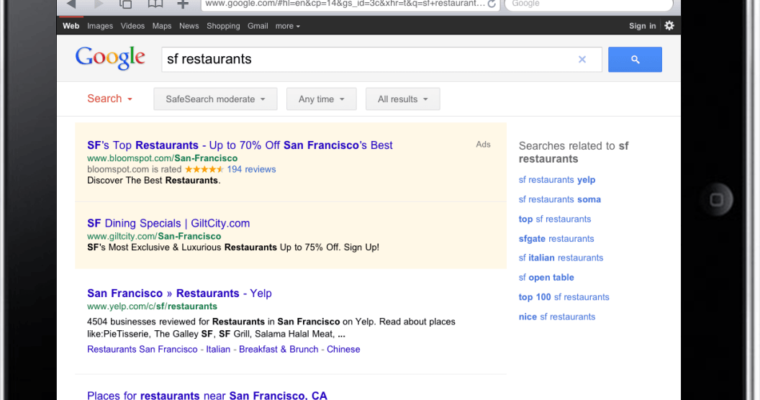Expand the more menu in top bar
The width and height of the screenshot is (760, 400).
pyautogui.click(x=287, y=26)
